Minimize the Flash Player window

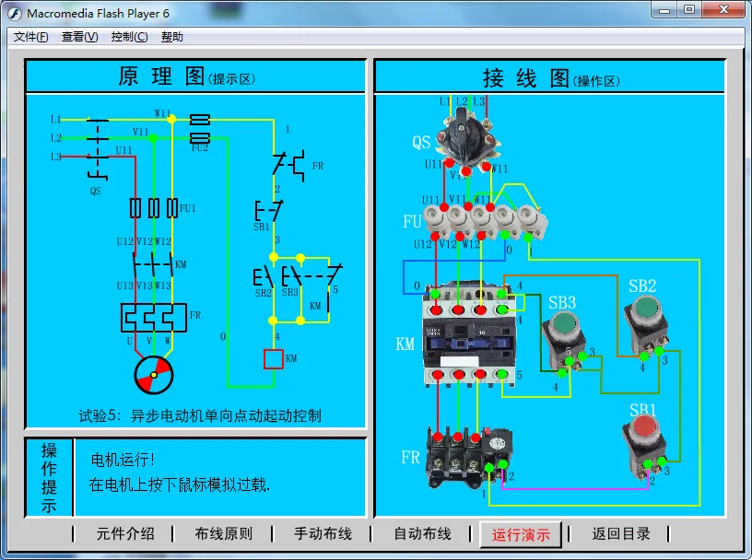(664, 9)
